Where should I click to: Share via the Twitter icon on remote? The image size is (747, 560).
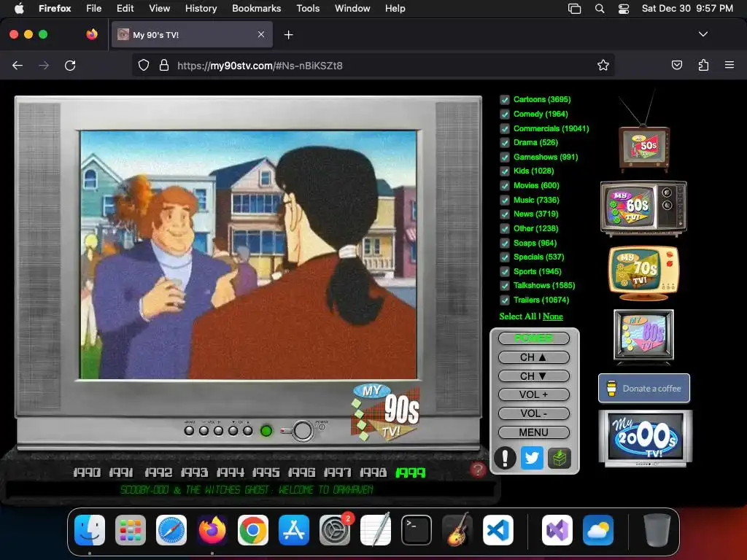(532, 458)
